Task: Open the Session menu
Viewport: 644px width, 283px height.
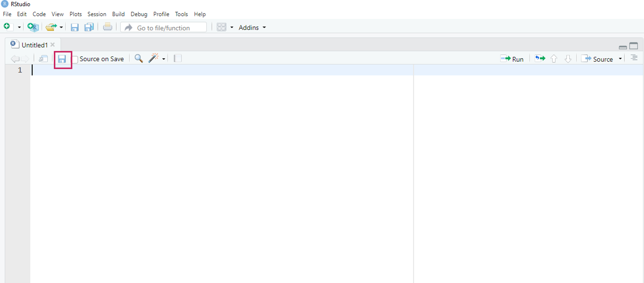Action: coord(96,14)
